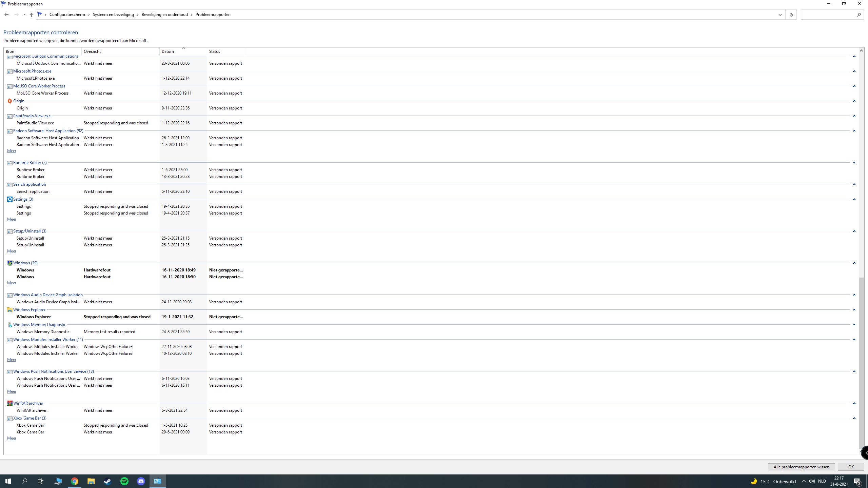Screen dimensions: 868x488
Task: Select WinRAR archiver report dated 5-8-2021
Action: (x=125, y=410)
